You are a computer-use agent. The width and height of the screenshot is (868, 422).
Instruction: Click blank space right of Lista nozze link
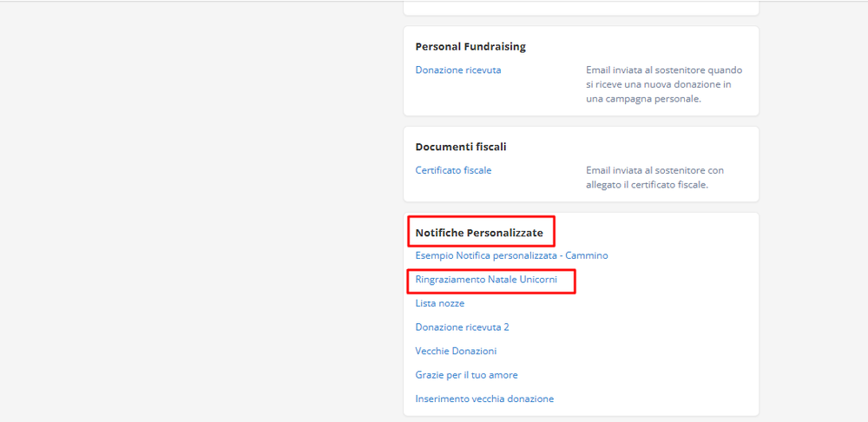[x=608, y=303]
